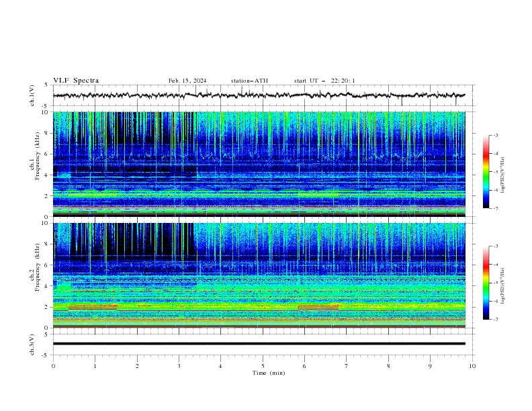Click the ch.2 spectrogram color bar
This screenshot has width=532, height=411.
click(486, 283)
